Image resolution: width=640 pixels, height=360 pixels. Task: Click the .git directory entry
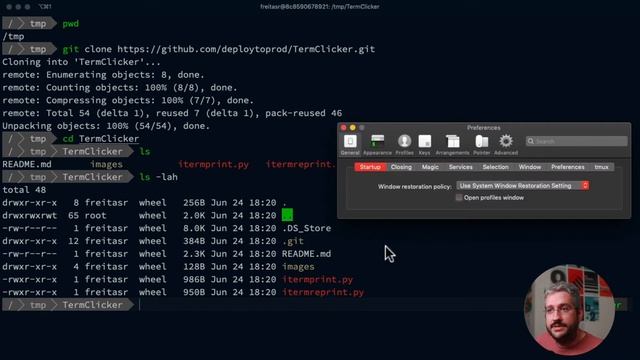(x=293, y=241)
